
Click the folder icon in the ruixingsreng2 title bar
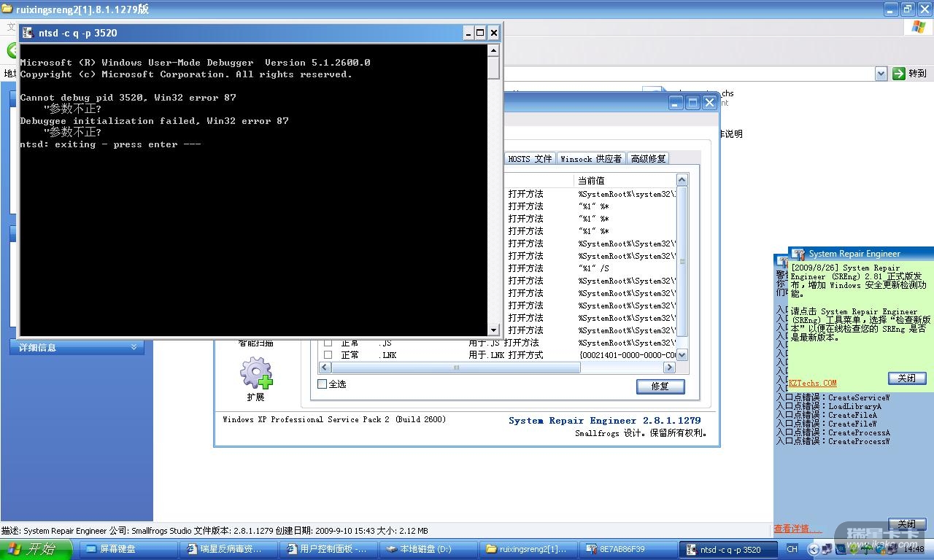(x=7, y=9)
